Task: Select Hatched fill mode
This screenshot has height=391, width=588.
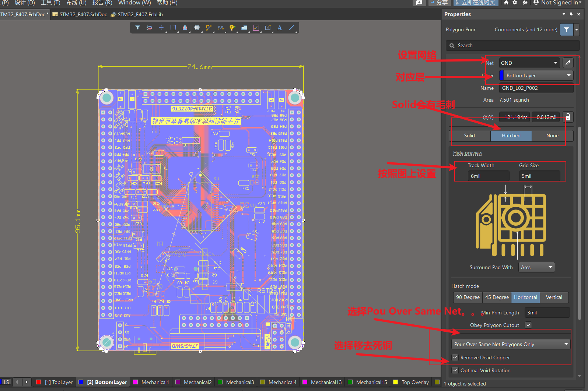Action: click(511, 136)
